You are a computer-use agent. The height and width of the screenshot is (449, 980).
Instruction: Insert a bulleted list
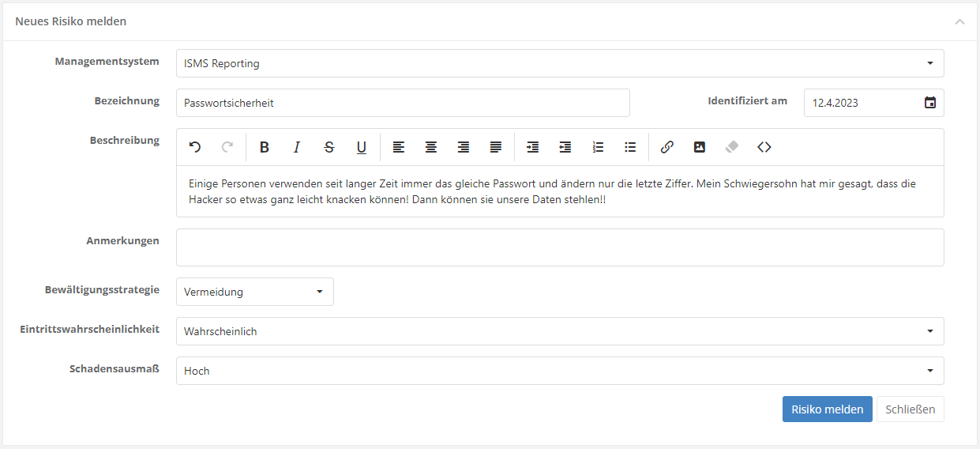[x=630, y=147]
